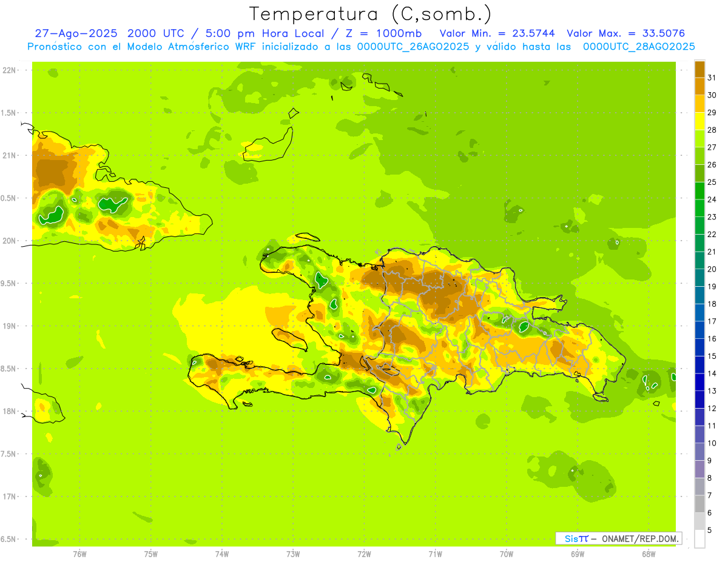The height and width of the screenshot is (562, 728).
Task: Click the orange legend segment between 29 and 30
Action: pos(699,103)
